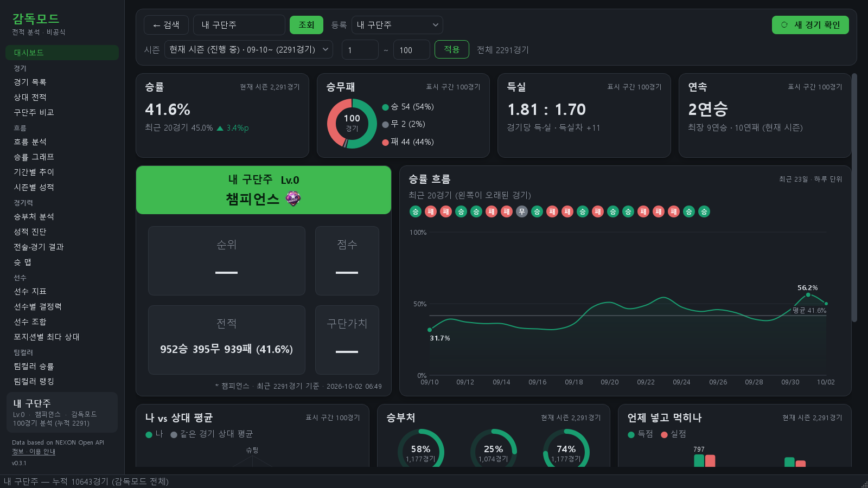The image size is (868, 488).
Task: Click the 58% 승부처 ring gauge
Action: [x=420, y=450]
